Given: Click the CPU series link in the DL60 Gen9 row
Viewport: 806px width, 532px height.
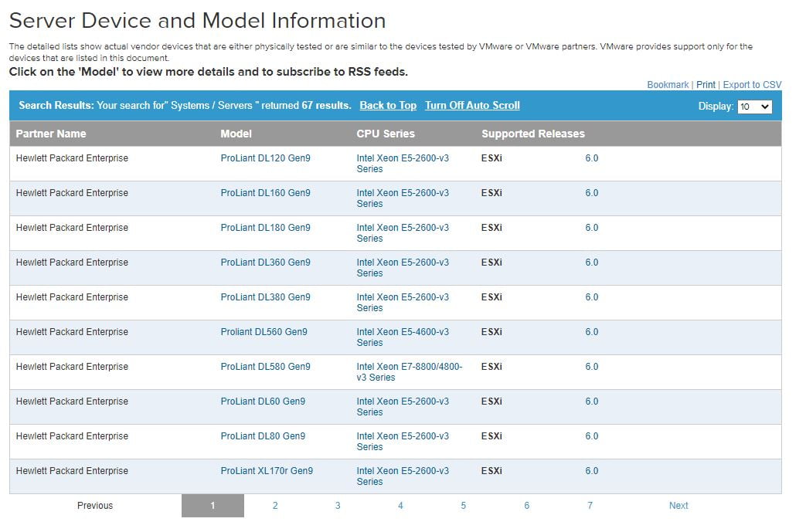Looking at the screenshot, I should coord(403,407).
